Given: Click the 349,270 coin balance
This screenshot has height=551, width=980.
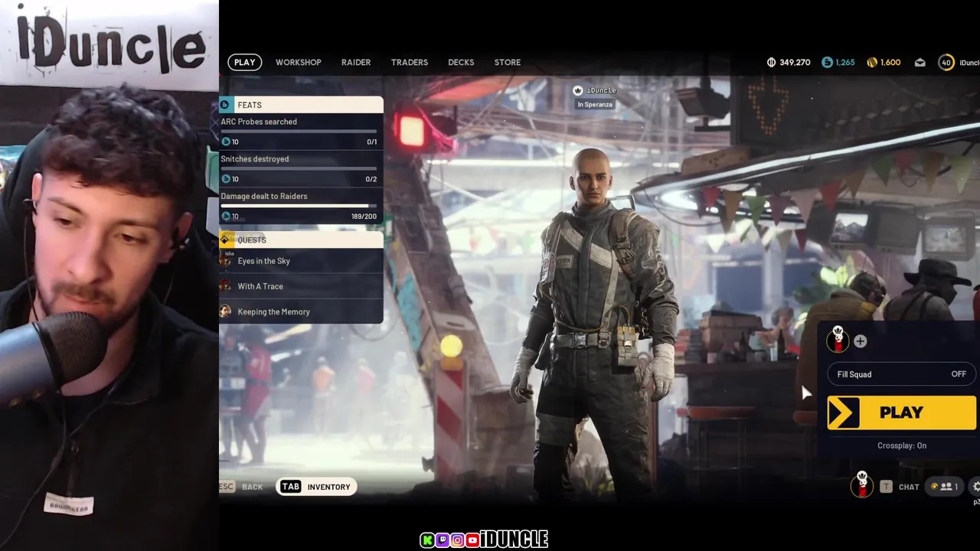Looking at the screenshot, I should [x=795, y=62].
